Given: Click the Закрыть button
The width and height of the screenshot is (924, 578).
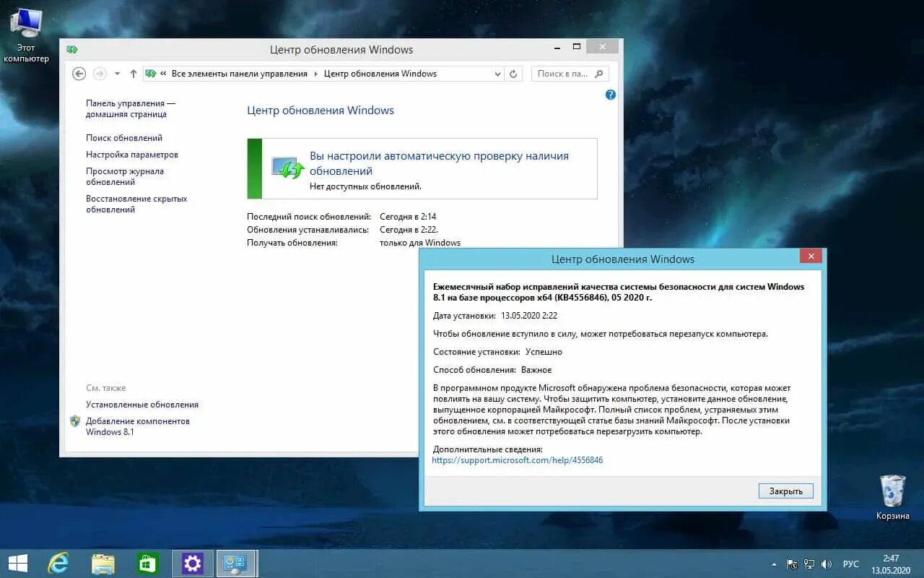Looking at the screenshot, I should click(x=786, y=491).
